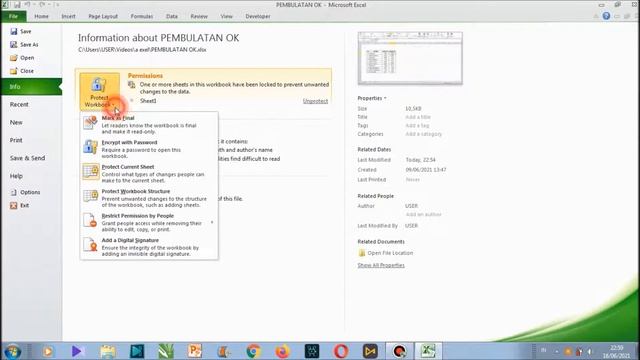Viewport: 640px width, 360px height.
Task: Go to the Review tab
Action: coord(199,16)
